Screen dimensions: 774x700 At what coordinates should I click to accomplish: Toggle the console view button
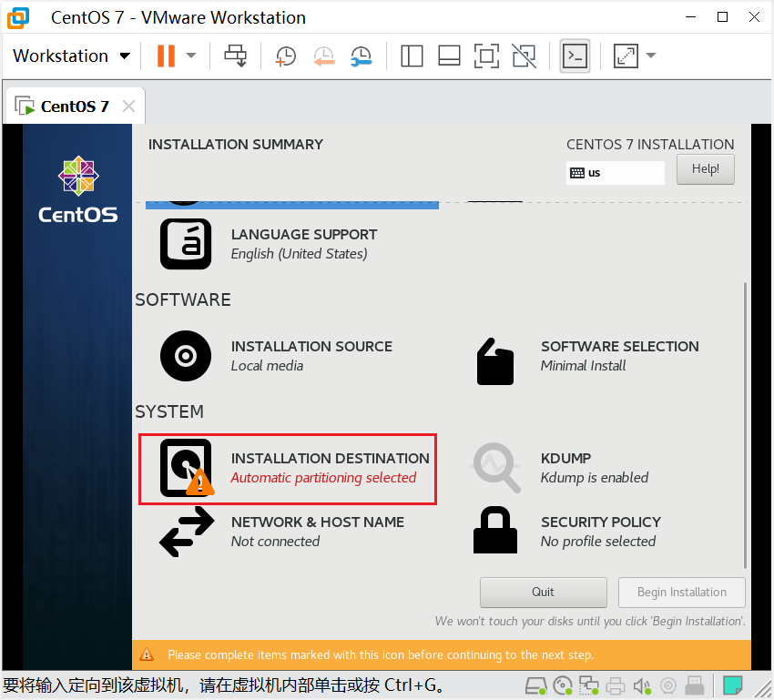(x=575, y=56)
